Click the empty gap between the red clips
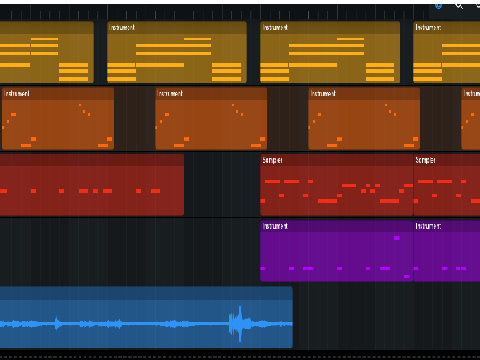This screenshot has width=480, height=360. [x=222, y=185]
